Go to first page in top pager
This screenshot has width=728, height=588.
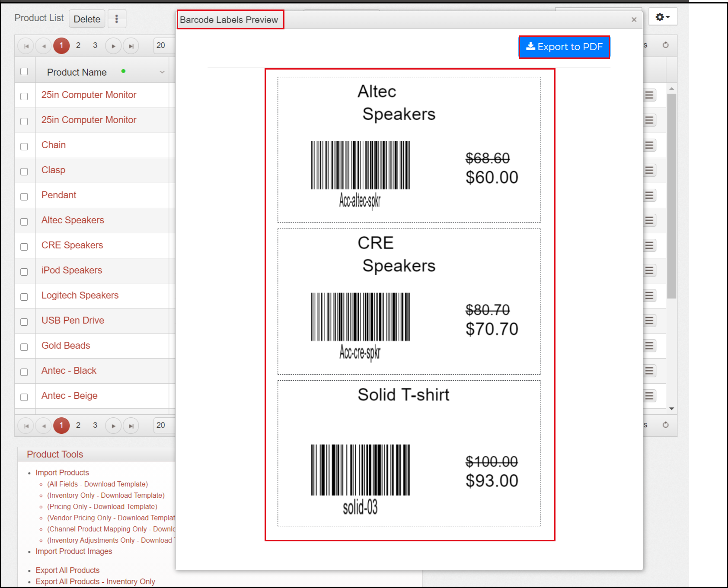[x=26, y=46]
